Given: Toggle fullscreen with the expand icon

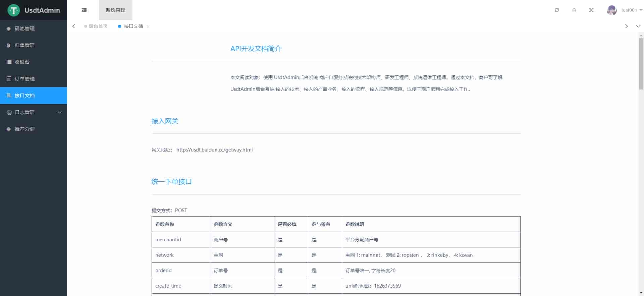Looking at the screenshot, I should click(591, 10).
